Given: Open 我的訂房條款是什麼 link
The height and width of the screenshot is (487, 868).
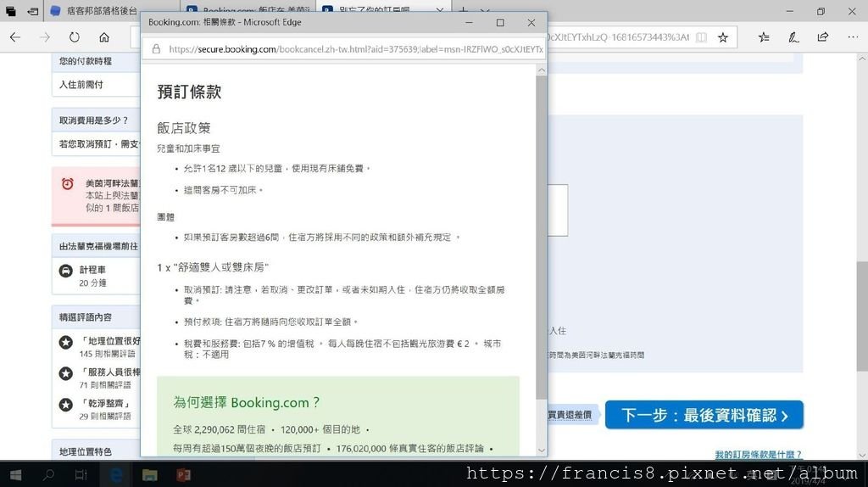Looking at the screenshot, I should [758, 455].
